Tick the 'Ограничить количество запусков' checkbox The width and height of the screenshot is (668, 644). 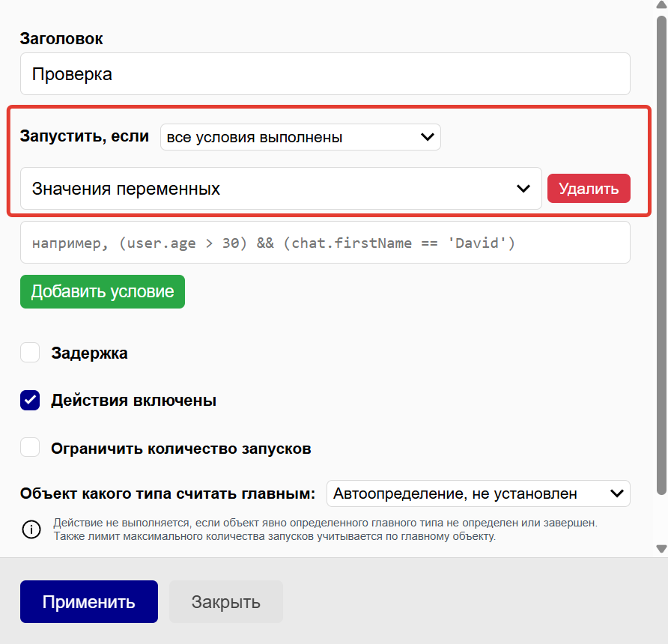30,449
